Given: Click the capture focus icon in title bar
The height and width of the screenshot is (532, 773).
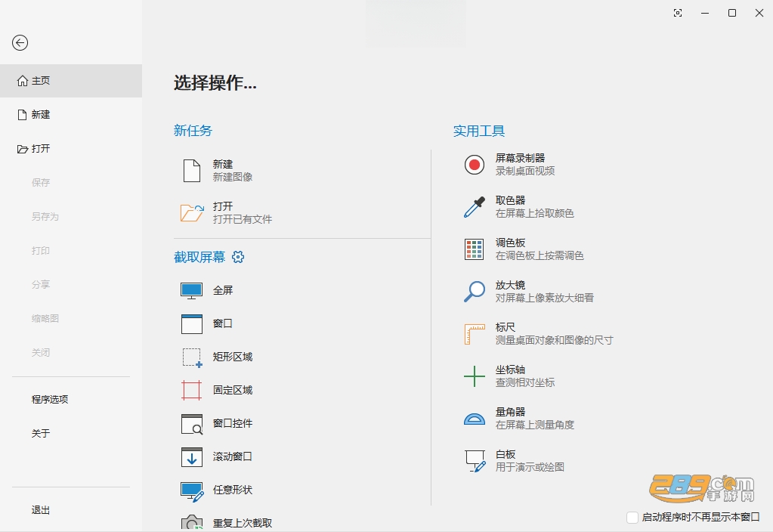Looking at the screenshot, I should click(x=678, y=13).
